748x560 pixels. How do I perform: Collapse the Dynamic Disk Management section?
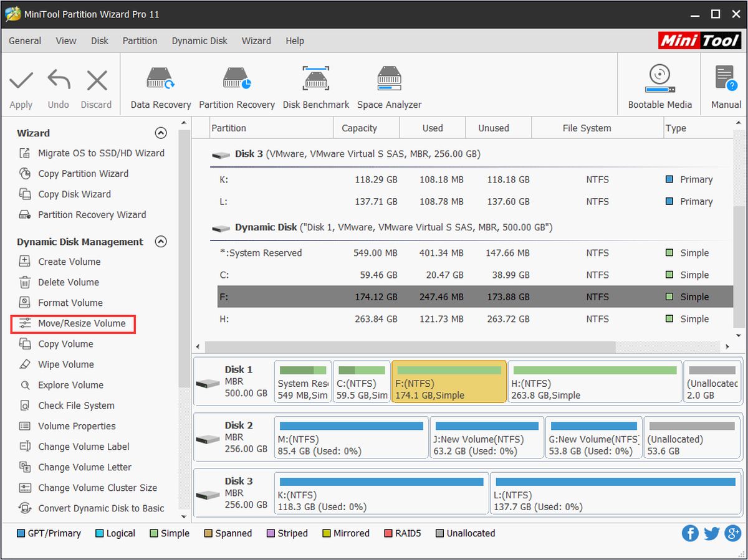pos(161,242)
